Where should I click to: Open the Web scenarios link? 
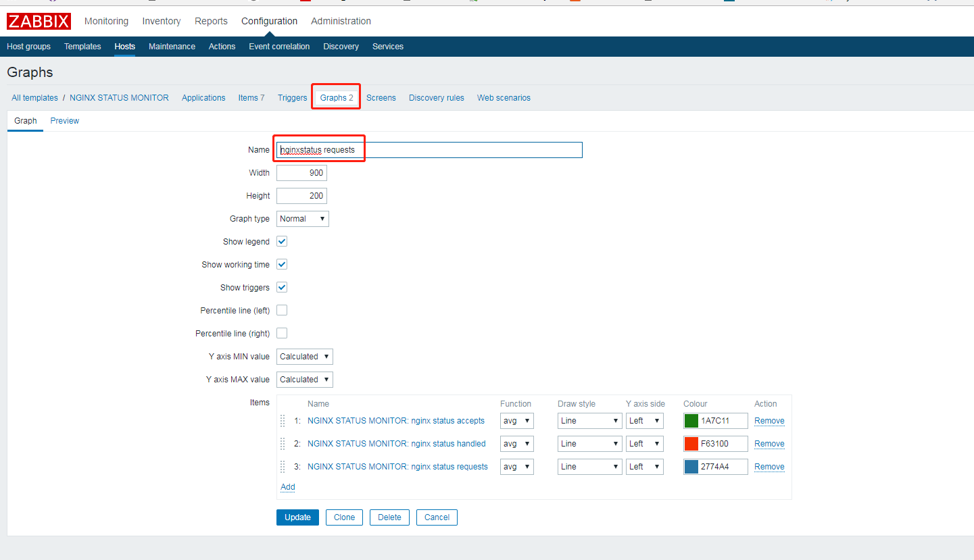[504, 98]
